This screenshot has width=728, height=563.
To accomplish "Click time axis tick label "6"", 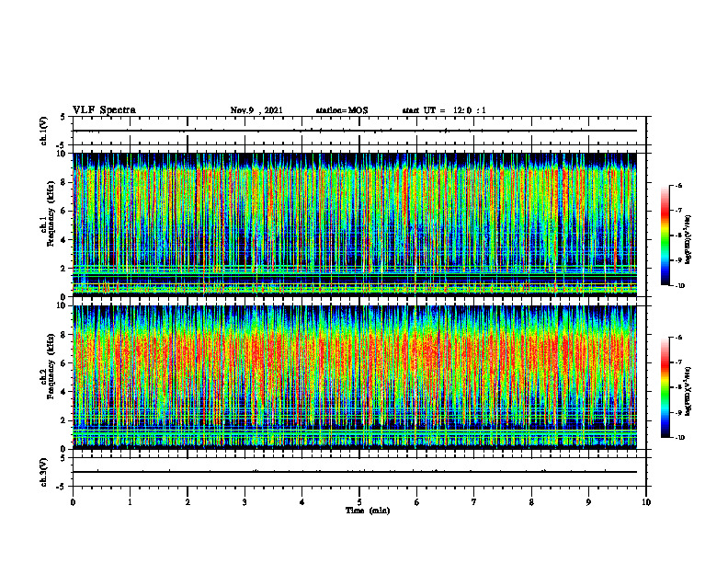I will click(x=417, y=502).
